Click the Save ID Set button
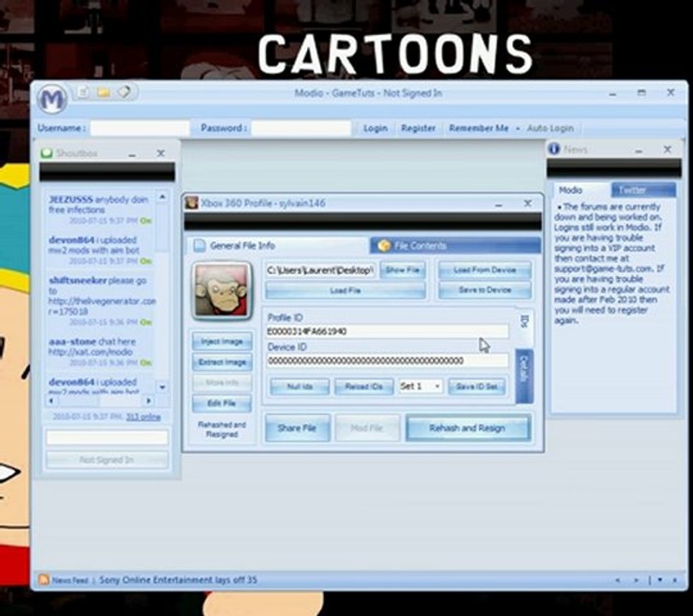 coord(477,386)
